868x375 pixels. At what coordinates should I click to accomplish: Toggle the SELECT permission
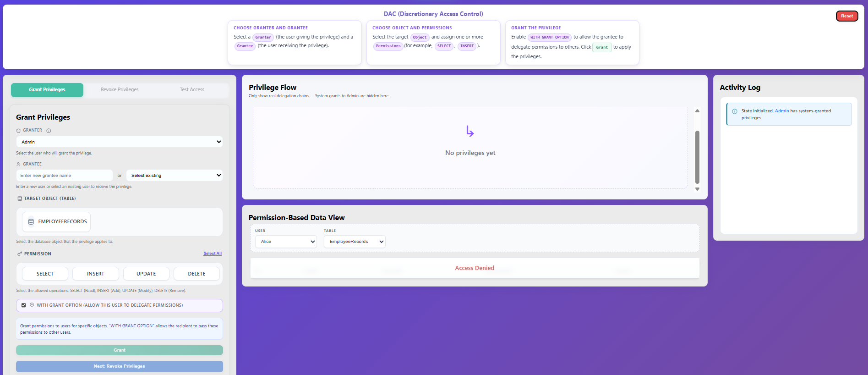(45, 274)
